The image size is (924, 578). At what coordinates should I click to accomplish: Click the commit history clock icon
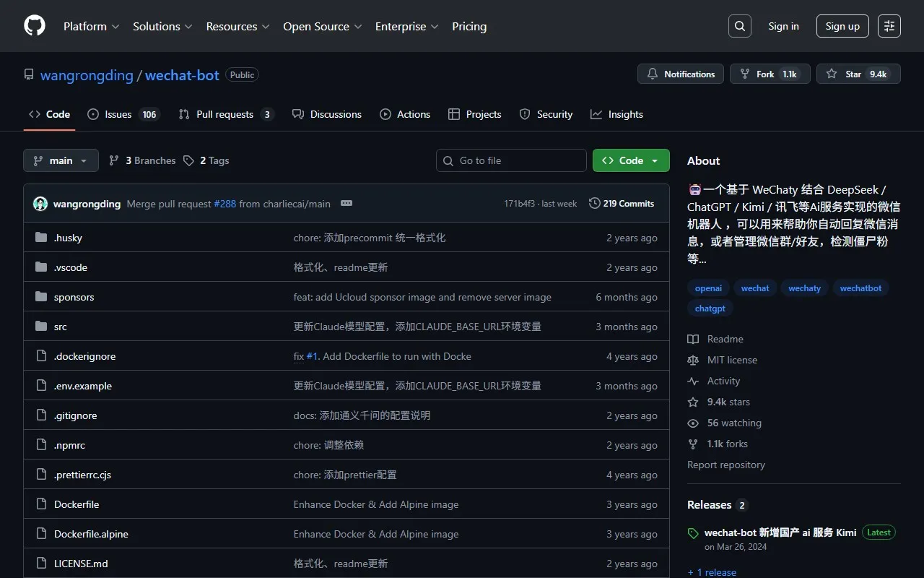(x=595, y=203)
